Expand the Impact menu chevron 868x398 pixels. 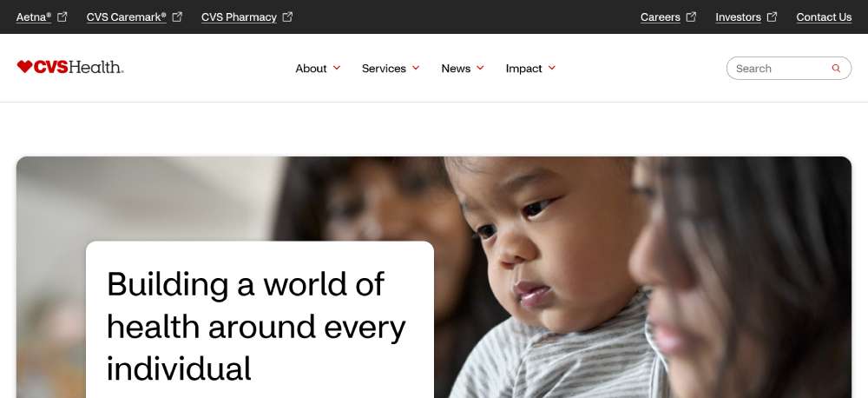(x=552, y=68)
